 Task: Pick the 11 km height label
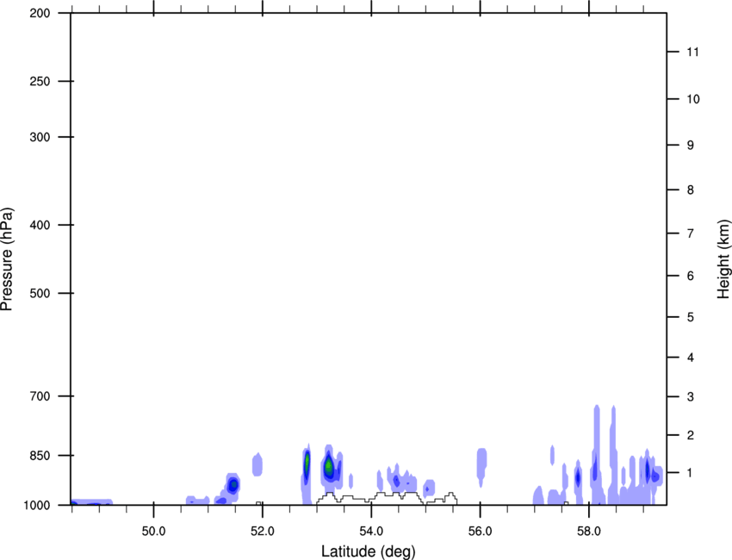tap(692, 52)
